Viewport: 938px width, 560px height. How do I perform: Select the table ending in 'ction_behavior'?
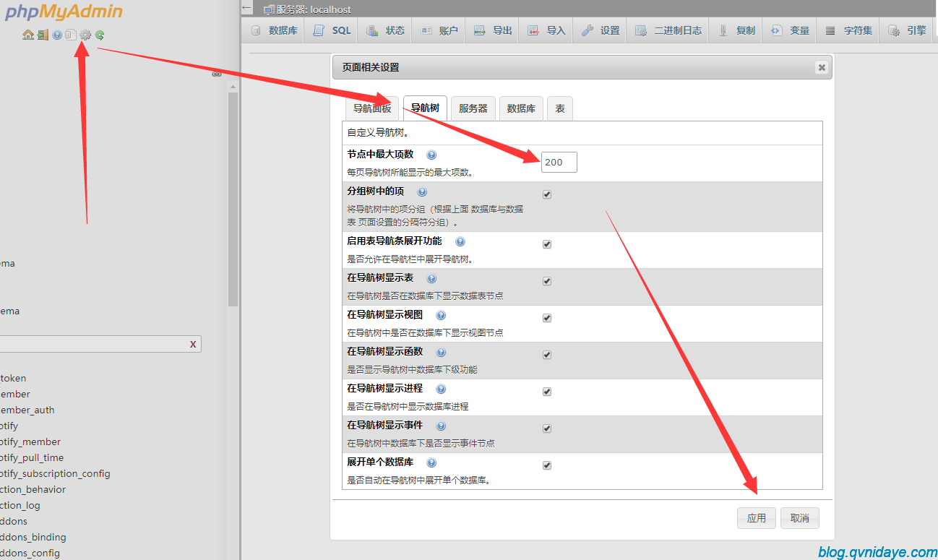click(33, 489)
